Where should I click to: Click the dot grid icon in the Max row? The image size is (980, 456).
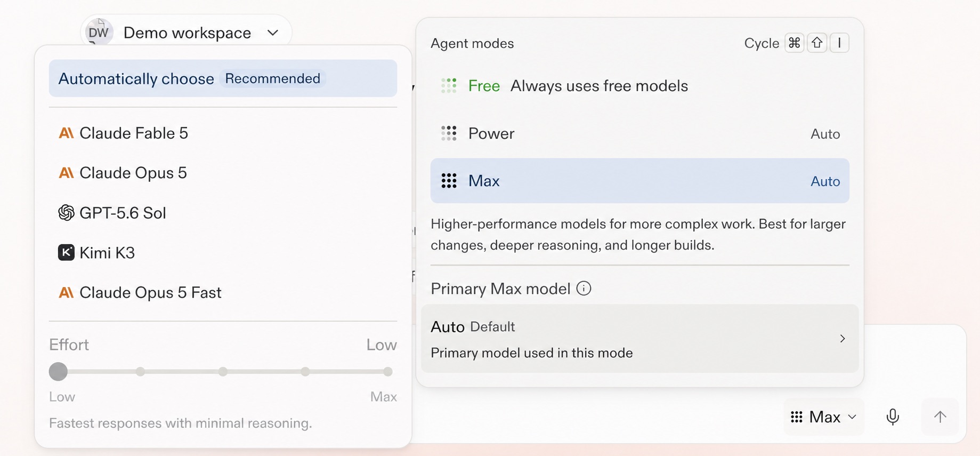click(x=449, y=181)
